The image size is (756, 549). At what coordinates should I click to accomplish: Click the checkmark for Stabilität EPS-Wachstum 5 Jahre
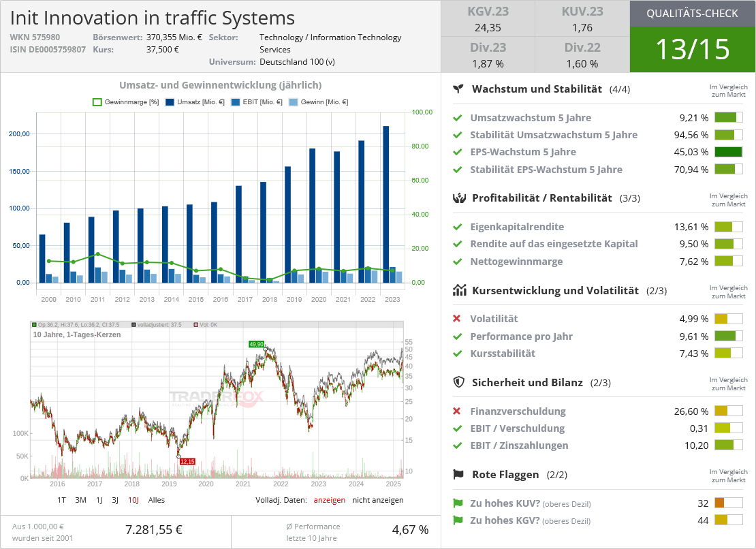(458, 170)
